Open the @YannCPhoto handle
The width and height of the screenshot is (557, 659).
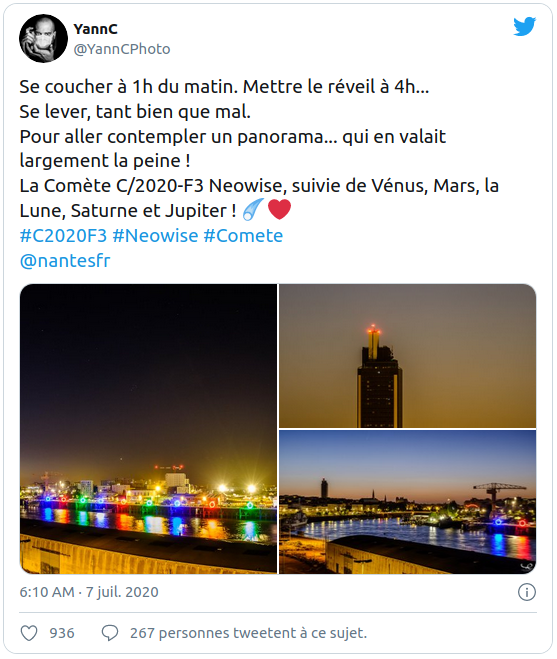click(122, 49)
